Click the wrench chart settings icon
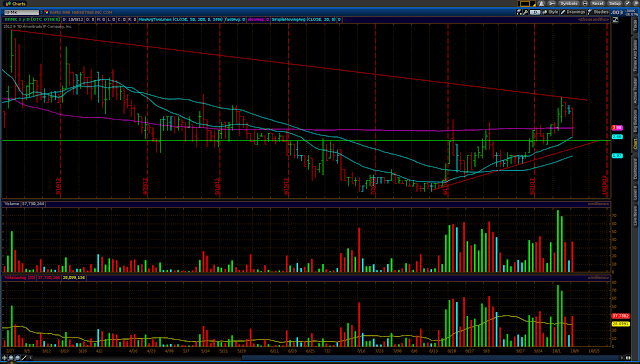640x364 pixels. pyautogui.click(x=525, y=12)
